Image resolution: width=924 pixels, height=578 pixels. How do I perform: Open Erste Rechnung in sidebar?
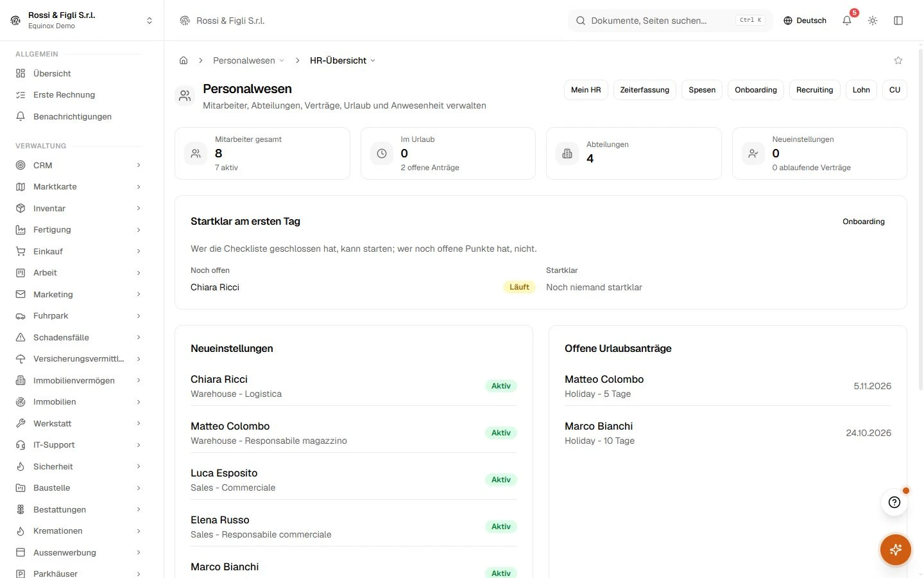click(x=78, y=95)
